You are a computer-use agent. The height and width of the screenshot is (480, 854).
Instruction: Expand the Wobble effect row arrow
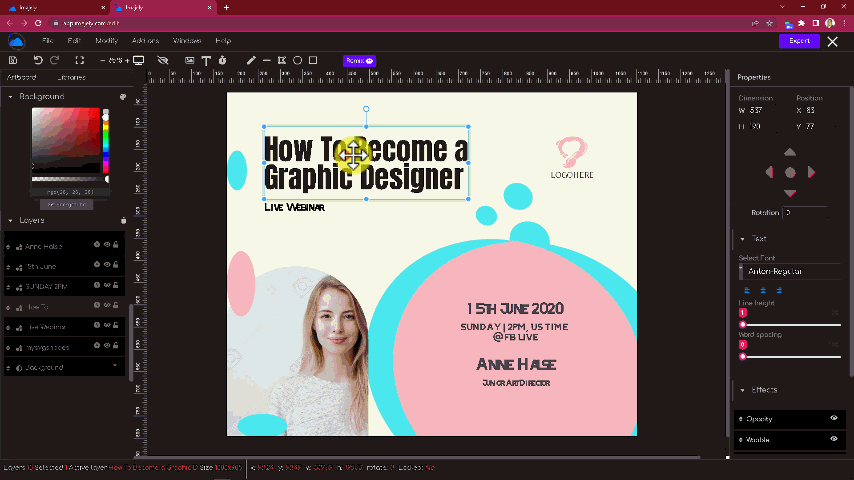tap(741, 440)
